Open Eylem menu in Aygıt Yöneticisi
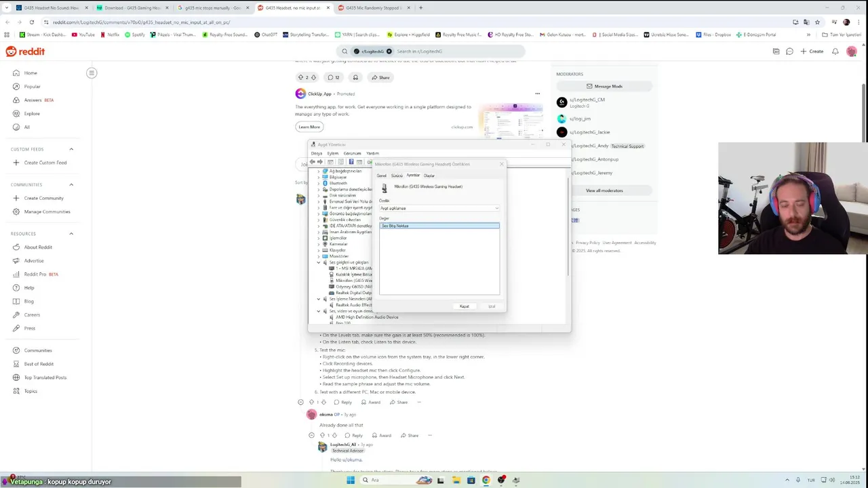868x488 pixels. point(333,153)
